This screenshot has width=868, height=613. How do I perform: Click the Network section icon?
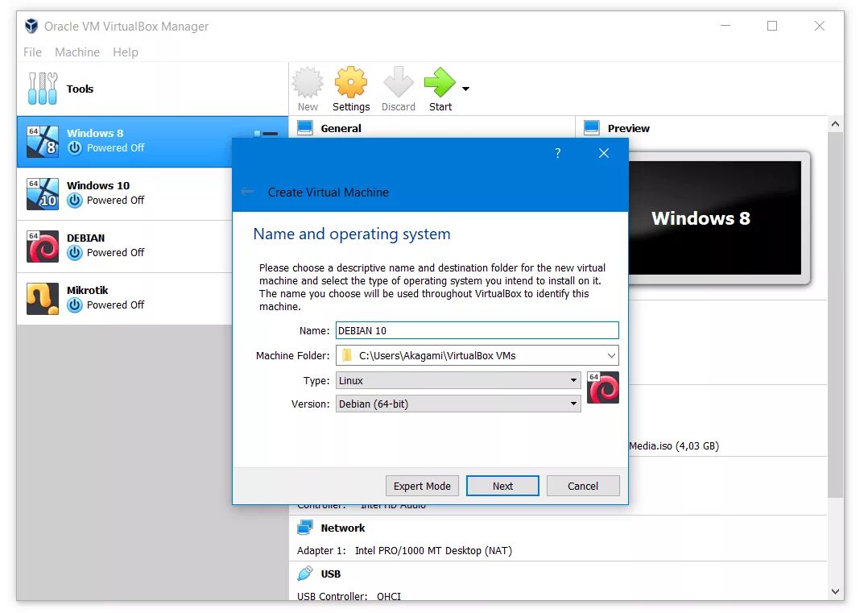pyautogui.click(x=305, y=528)
